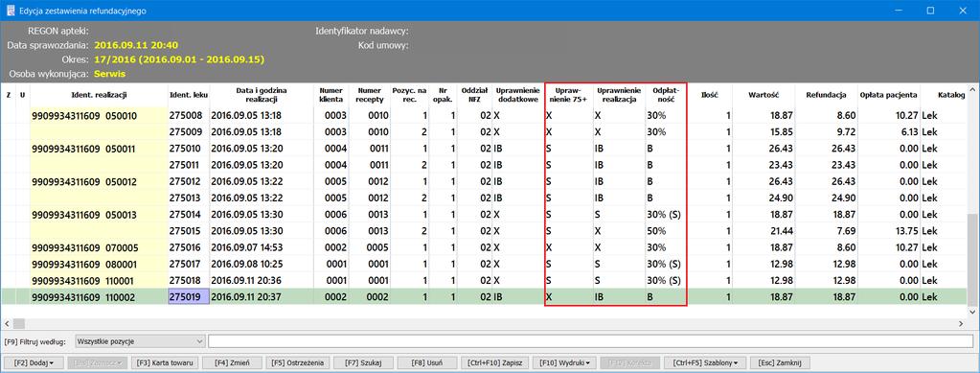Click the Pozyc. na rec. column header
This screenshot has height=373, width=980.
[410, 95]
